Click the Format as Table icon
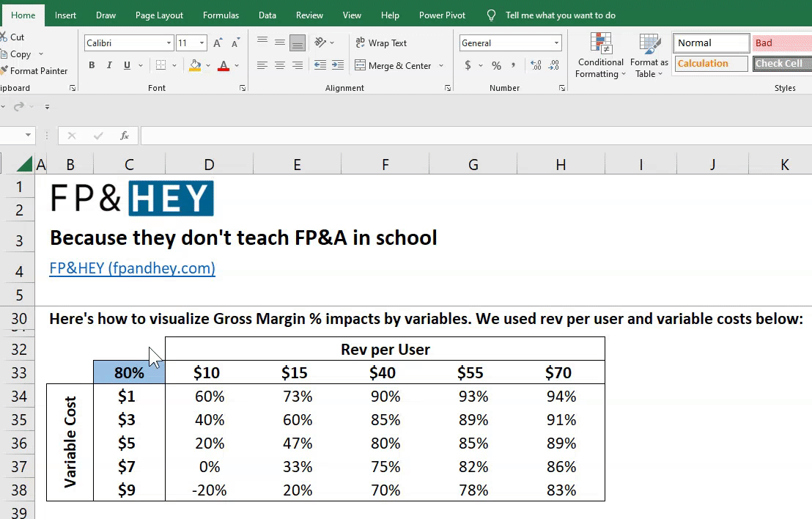 649,55
